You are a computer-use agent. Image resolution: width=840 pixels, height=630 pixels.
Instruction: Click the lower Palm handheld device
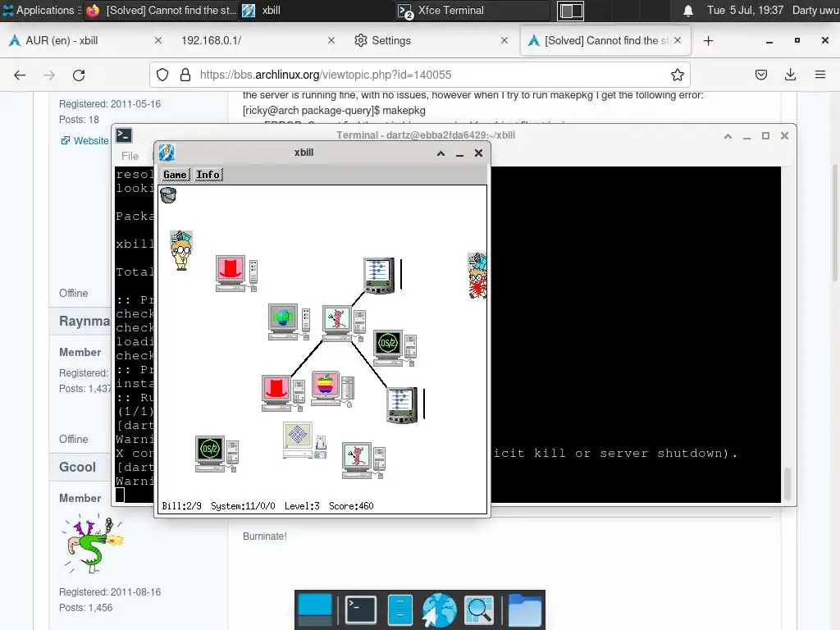click(402, 405)
